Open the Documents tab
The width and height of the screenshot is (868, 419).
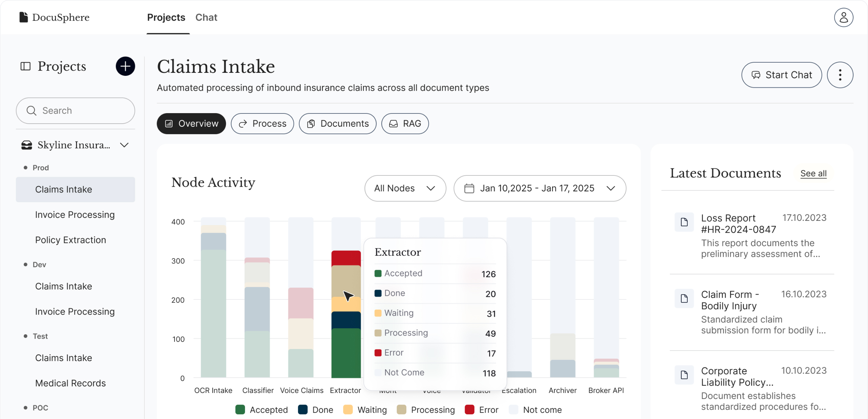(338, 124)
